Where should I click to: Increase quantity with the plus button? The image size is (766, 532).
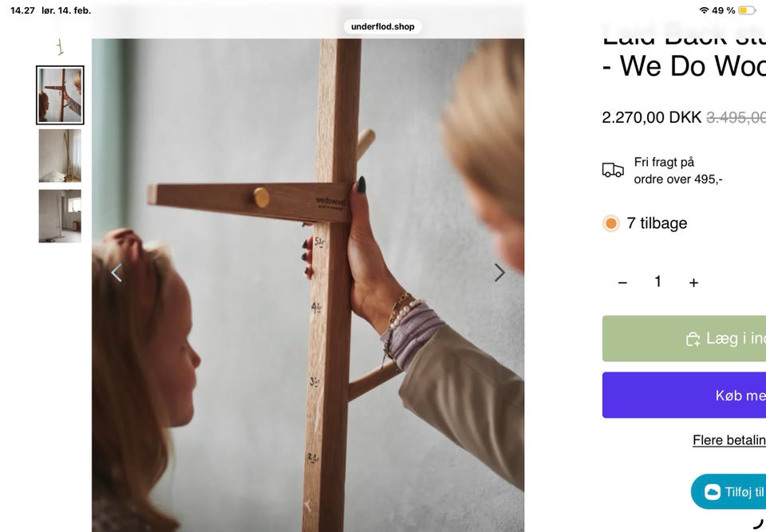693,282
